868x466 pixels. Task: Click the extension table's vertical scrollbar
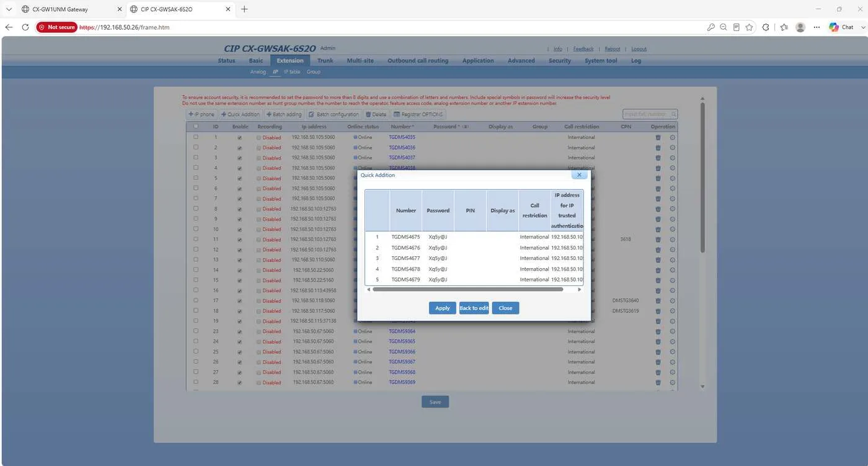click(702, 177)
